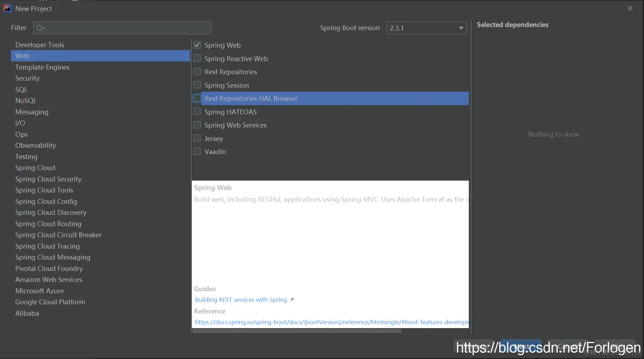Check Rest Repositories HAL Browser box

(197, 98)
